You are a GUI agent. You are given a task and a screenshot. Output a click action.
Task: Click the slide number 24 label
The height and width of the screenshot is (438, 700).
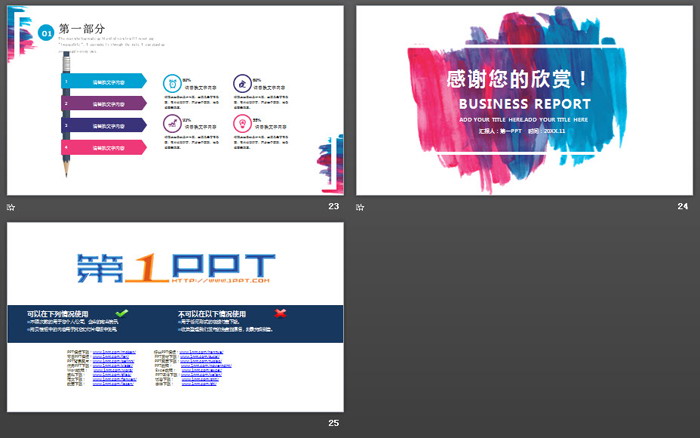[x=683, y=207]
